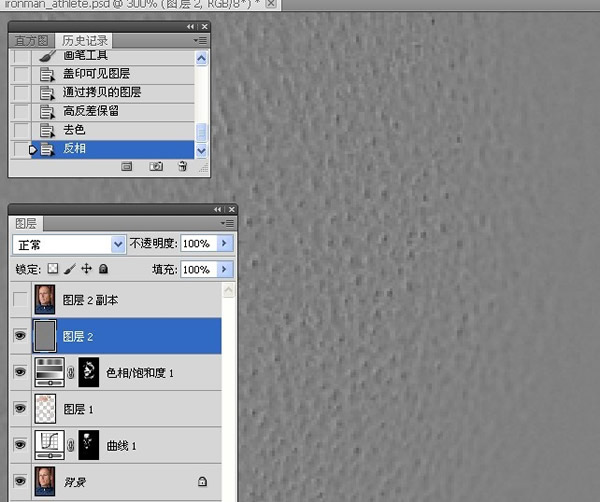600x502 pixels.
Task: Hide the 曲线 1 layer
Action: 20,444
